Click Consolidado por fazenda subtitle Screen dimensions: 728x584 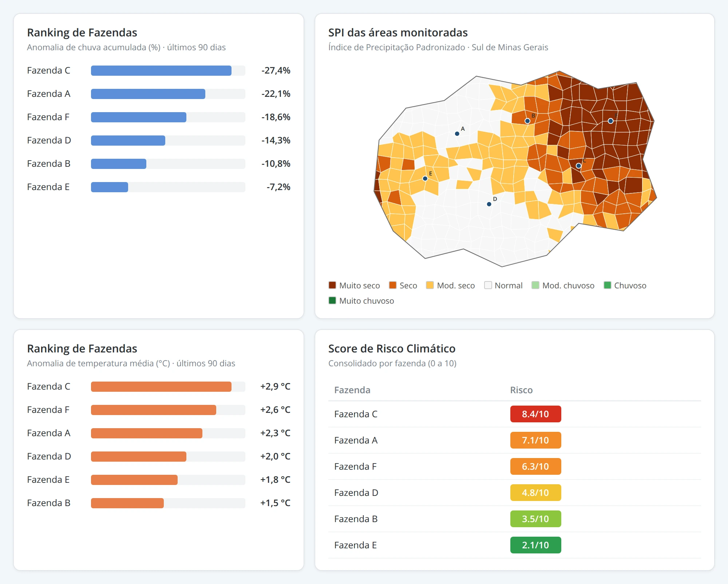pos(392,363)
